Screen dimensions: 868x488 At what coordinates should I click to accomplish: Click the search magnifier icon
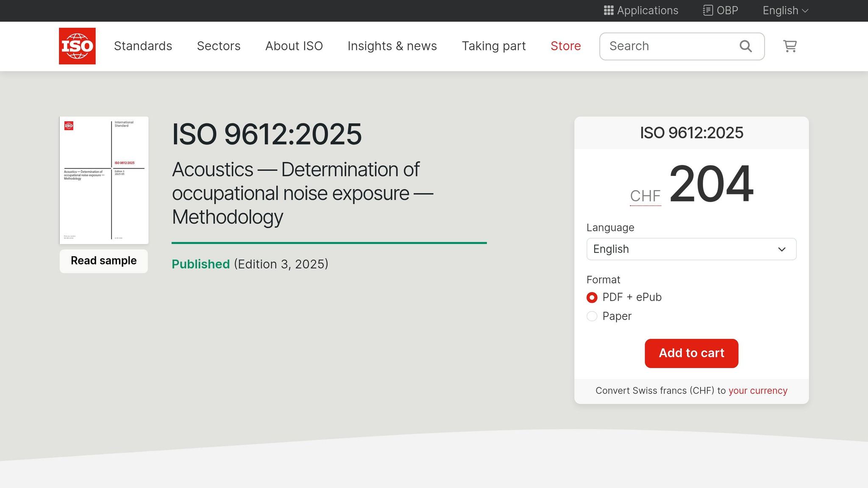tap(745, 46)
